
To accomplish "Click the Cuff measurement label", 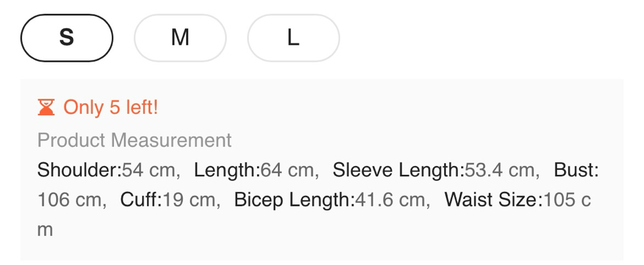I will point(141,200).
